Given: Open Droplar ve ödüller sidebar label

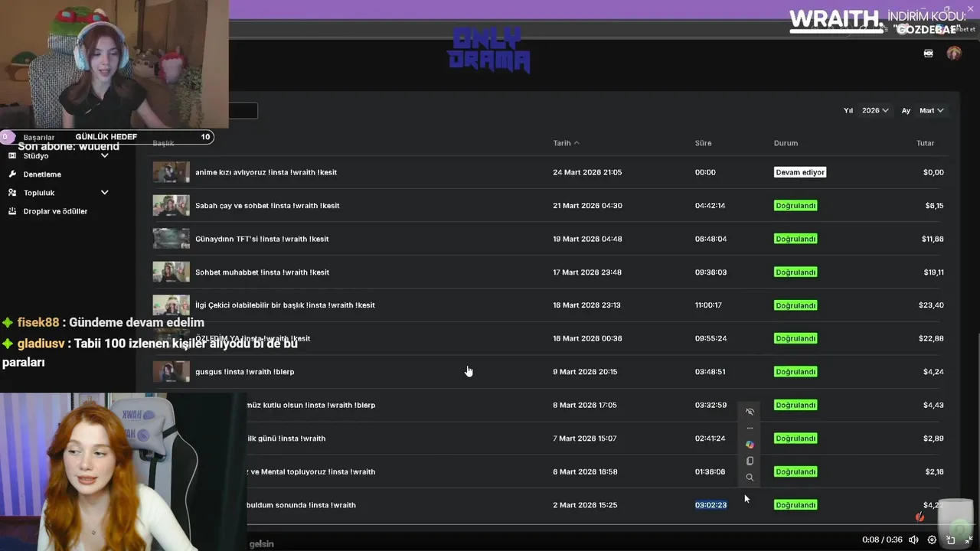Looking at the screenshot, I should pos(55,210).
